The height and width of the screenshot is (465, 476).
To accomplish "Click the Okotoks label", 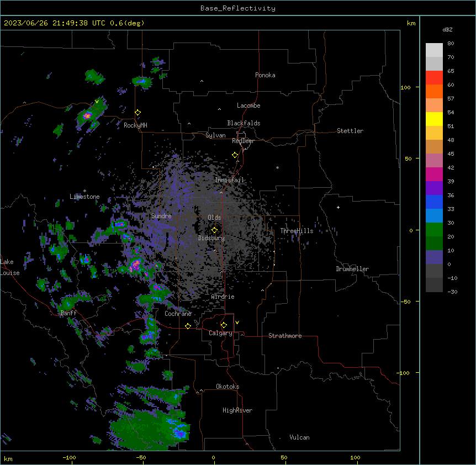I will [228, 387].
